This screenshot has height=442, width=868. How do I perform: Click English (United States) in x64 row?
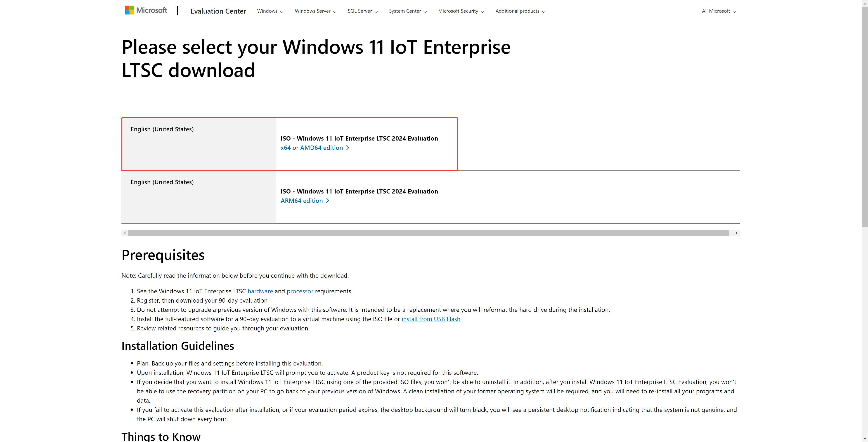(162, 129)
